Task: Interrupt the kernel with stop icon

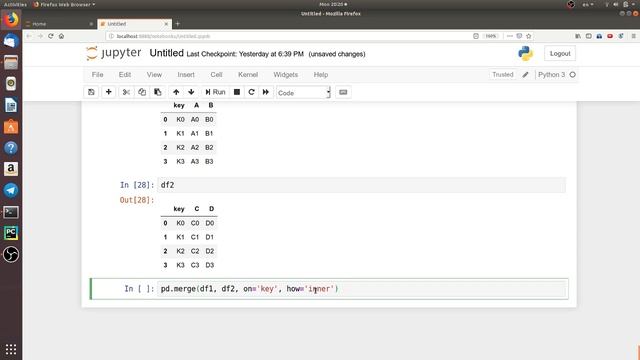Action: click(237, 92)
